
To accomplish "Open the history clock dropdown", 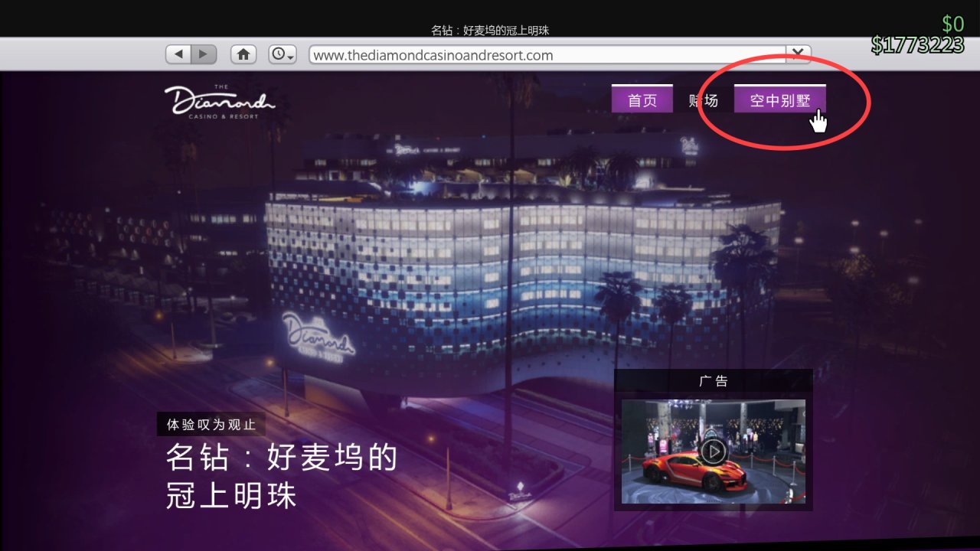I will click(x=283, y=54).
